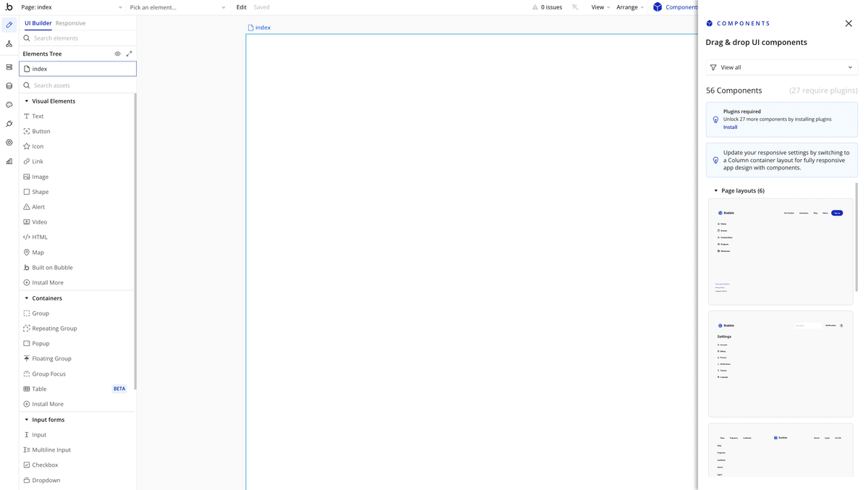868x490 pixels.
Task: Toggle Elements Tree visibility eye
Action: tap(118, 54)
